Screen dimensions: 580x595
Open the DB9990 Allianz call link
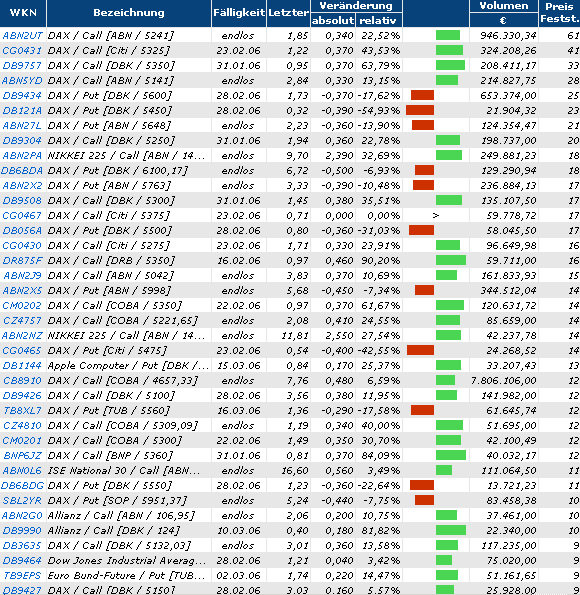pos(22,530)
